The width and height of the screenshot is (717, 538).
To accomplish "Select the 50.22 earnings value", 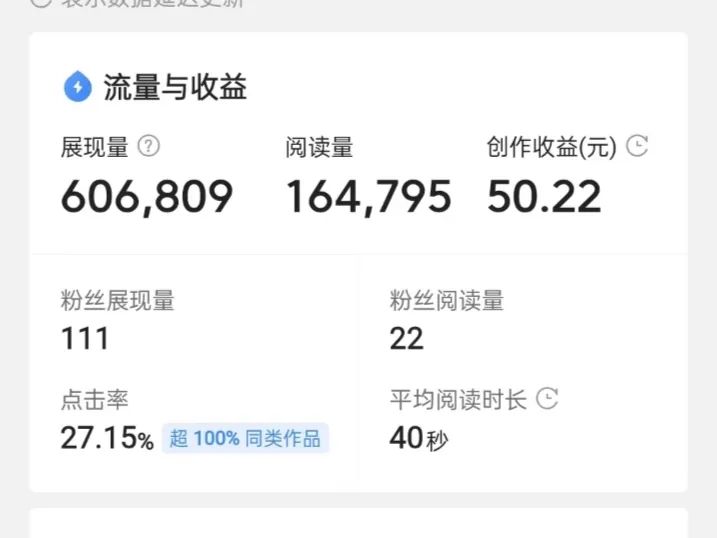I will tap(544, 197).
